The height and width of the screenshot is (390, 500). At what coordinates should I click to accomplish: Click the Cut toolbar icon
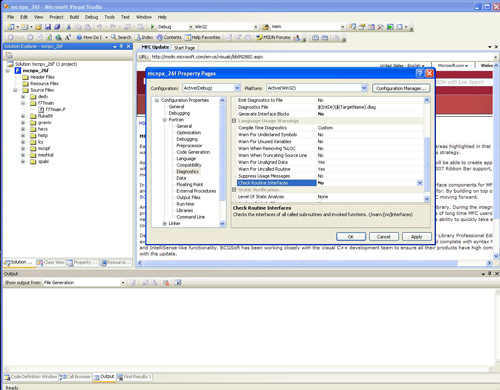[69, 27]
